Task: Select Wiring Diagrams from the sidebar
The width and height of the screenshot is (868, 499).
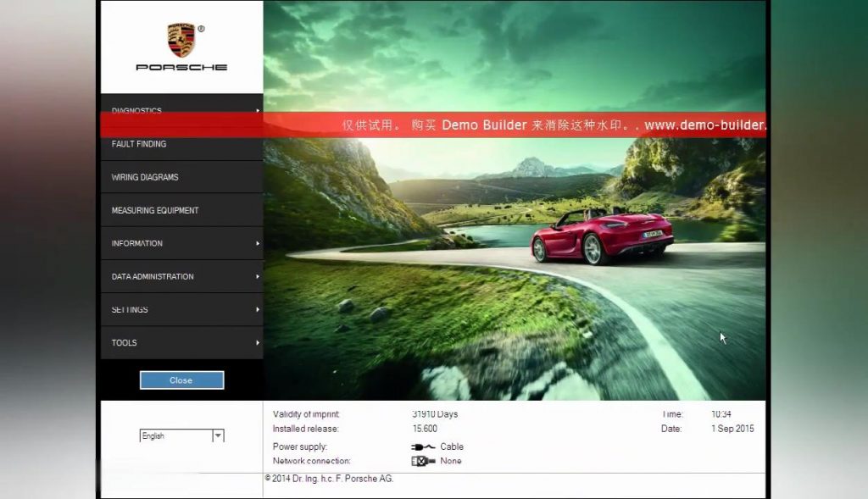Action: coord(145,177)
